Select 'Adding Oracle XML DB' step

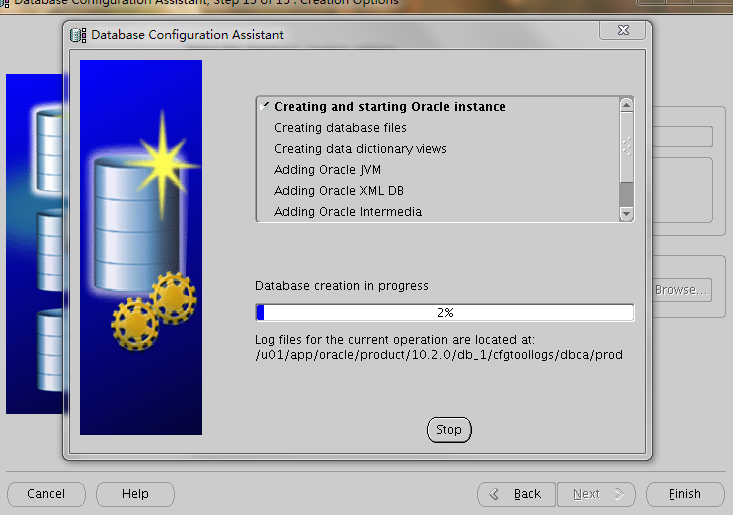point(338,191)
